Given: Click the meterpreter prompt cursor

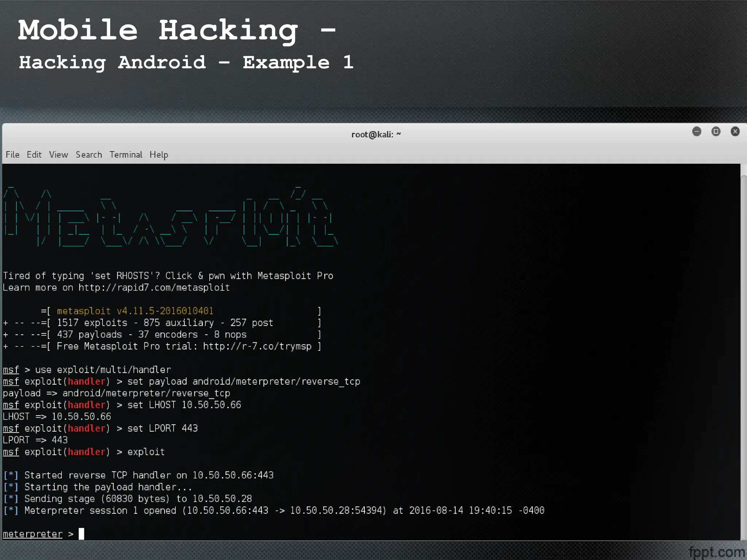Looking at the screenshot, I should point(81,534).
